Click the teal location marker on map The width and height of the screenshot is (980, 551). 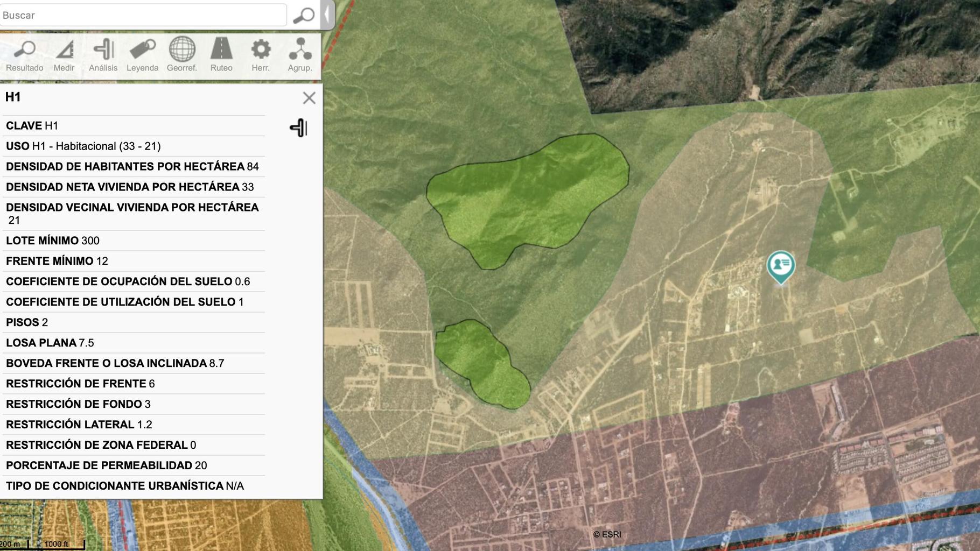coord(781,266)
